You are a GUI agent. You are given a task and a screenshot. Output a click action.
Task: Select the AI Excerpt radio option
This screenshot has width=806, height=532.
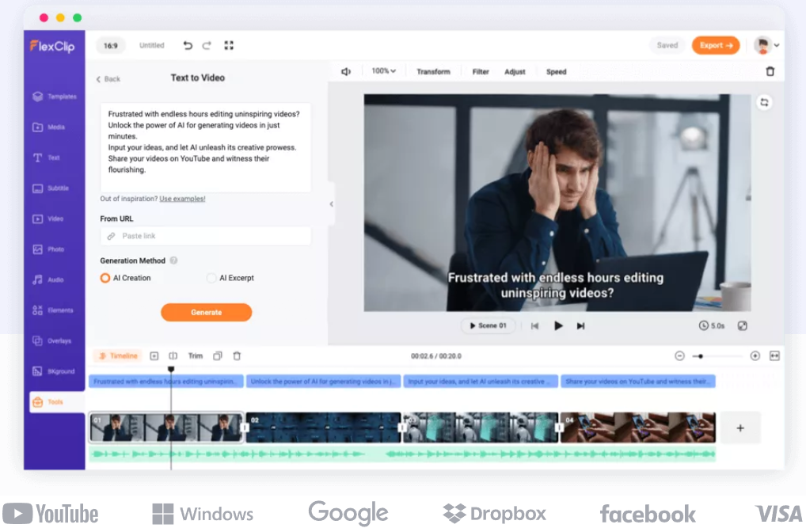click(x=230, y=278)
